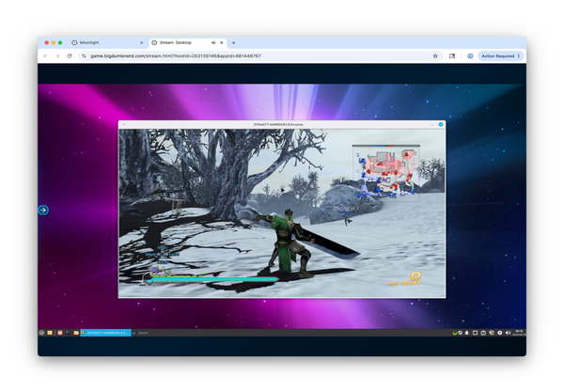Viewport: 564px width, 392px height.
Task: Click the cyan player health bar
Action: click(214, 279)
